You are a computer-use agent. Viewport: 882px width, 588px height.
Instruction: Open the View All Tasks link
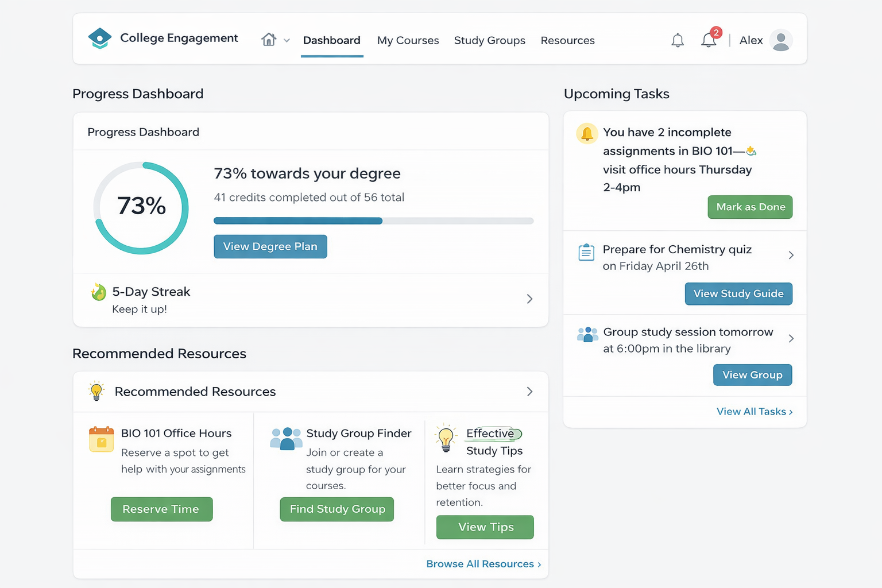[x=754, y=411]
